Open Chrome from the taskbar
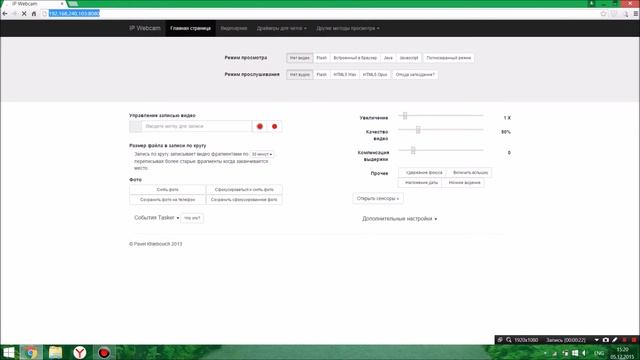The width and height of the screenshot is (640, 360). point(31,352)
